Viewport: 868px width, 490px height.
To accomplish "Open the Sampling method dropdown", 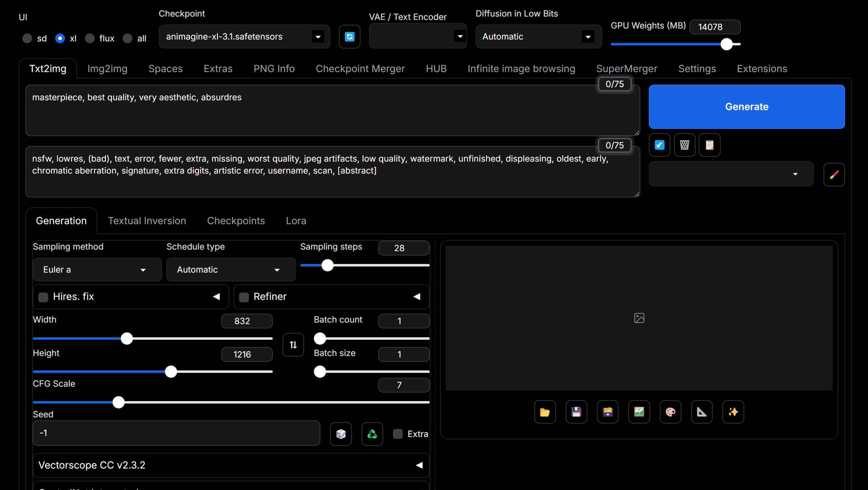I will pos(97,270).
